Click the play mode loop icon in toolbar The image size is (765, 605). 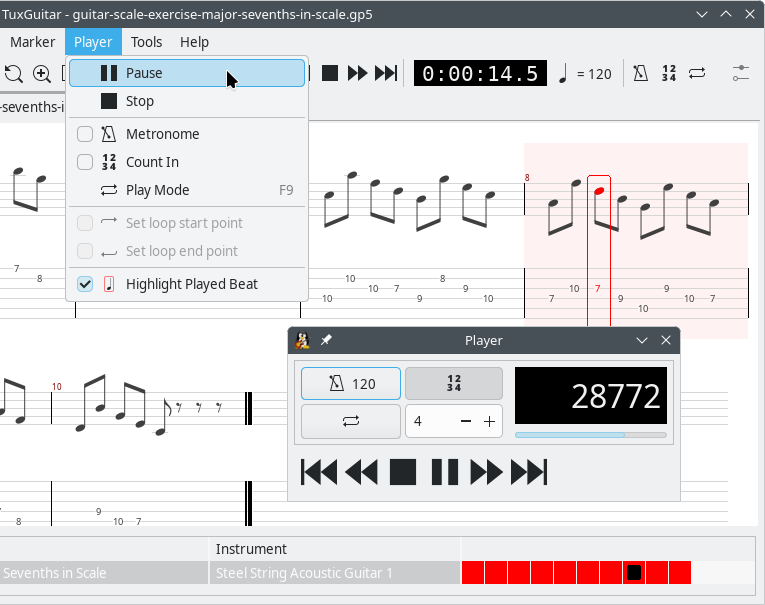[x=697, y=73]
